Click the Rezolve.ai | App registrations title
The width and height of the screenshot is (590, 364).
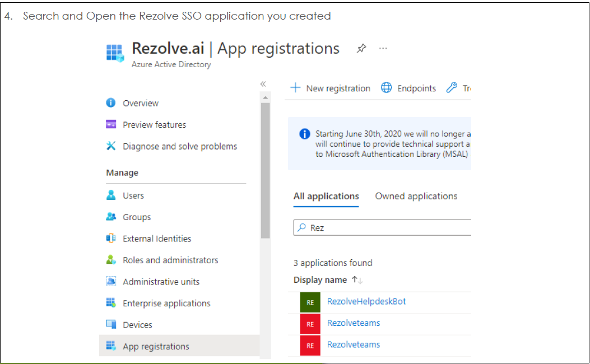pyautogui.click(x=235, y=49)
